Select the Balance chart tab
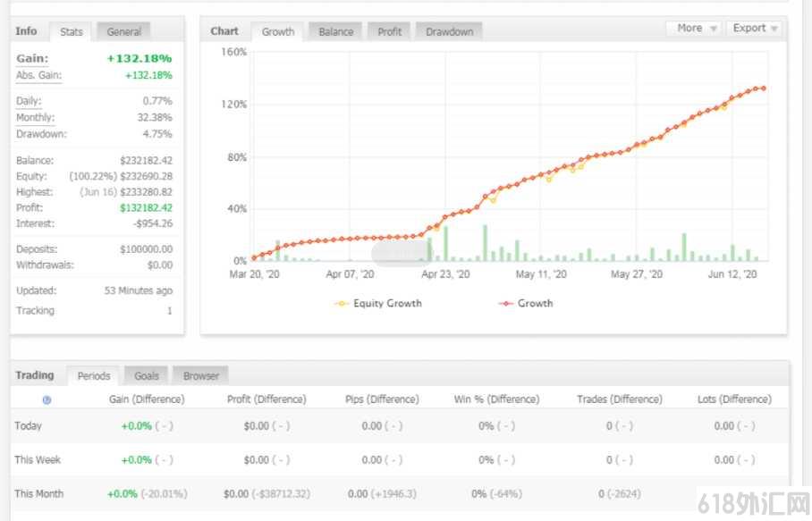 click(336, 32)
